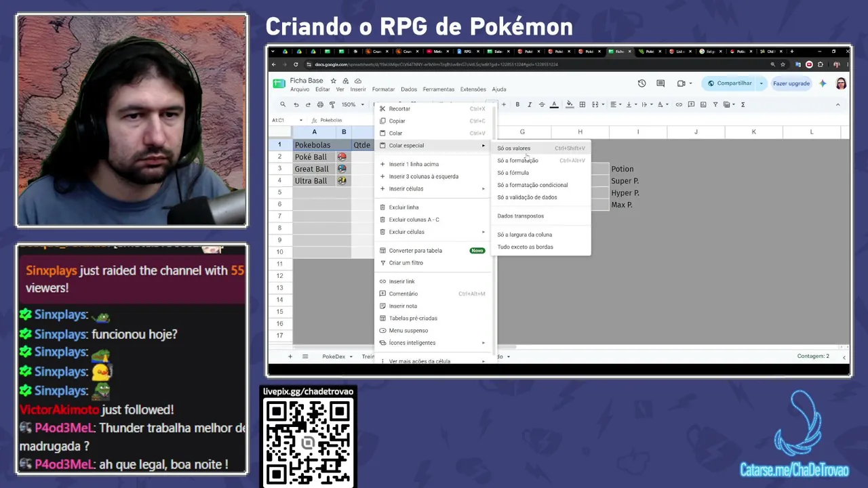The height and width of the screenshot is (488, 868).
Task: Star the Ficha Base document
Action: (x=333, y=81)
